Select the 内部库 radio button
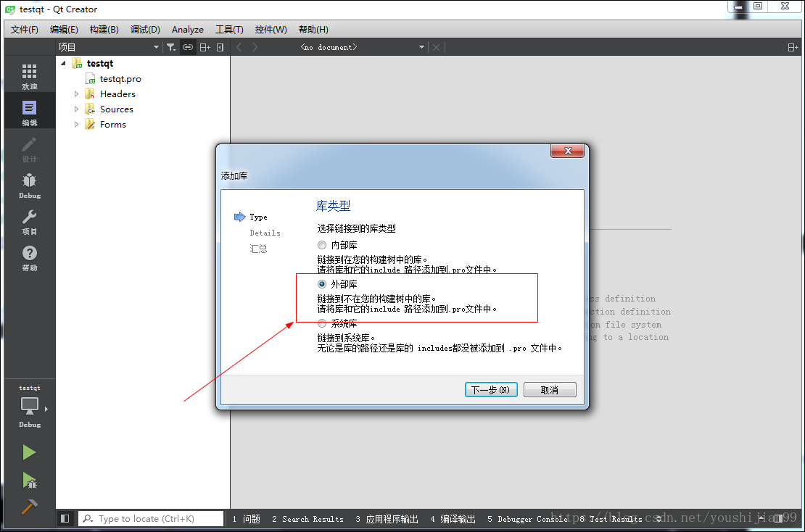 tap(321, 244)
